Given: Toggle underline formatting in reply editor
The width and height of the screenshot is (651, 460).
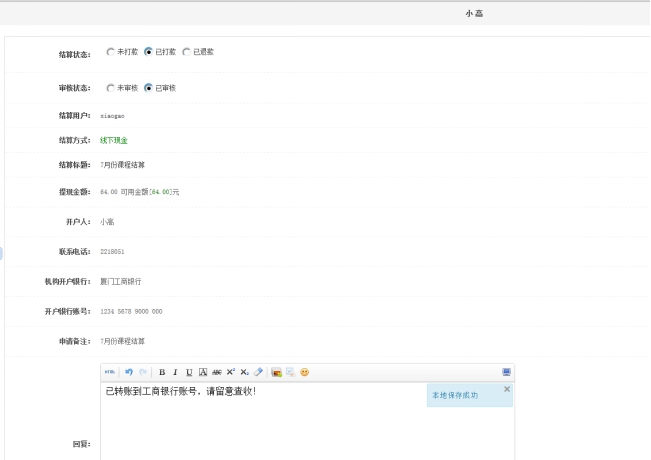Looking at the screenshot, I should [x=189, y=372].
